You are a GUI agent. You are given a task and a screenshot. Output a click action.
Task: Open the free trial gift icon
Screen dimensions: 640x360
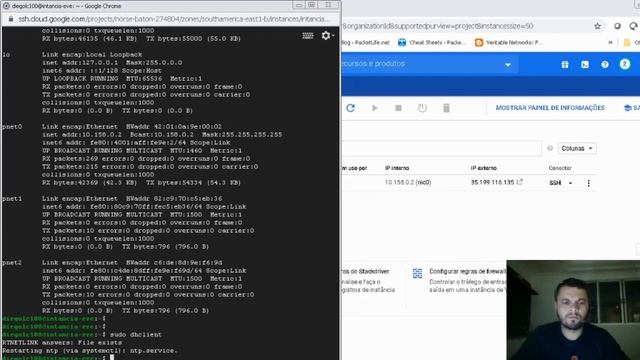565,64
